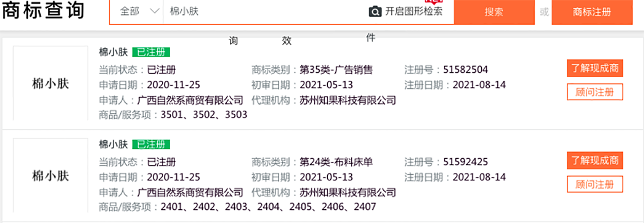Click the 商标注册 button
Screen dimensions: 644x223
592,12
